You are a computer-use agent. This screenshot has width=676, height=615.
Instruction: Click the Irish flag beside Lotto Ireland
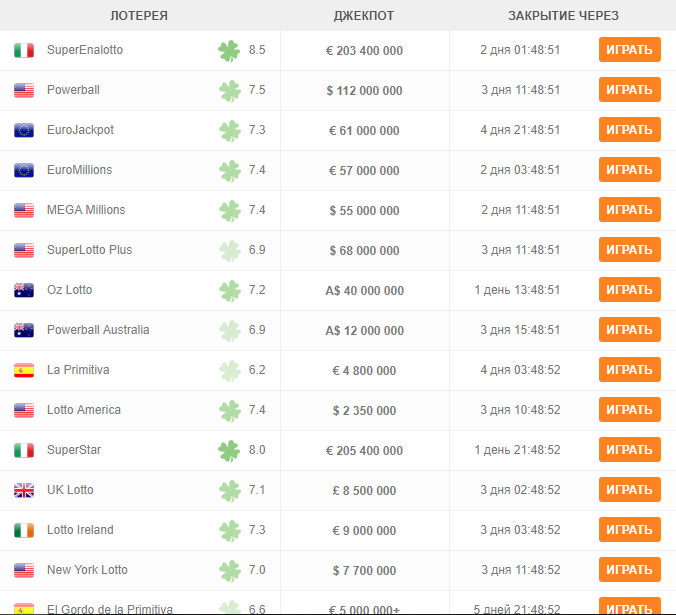click(x=24, y=530)
